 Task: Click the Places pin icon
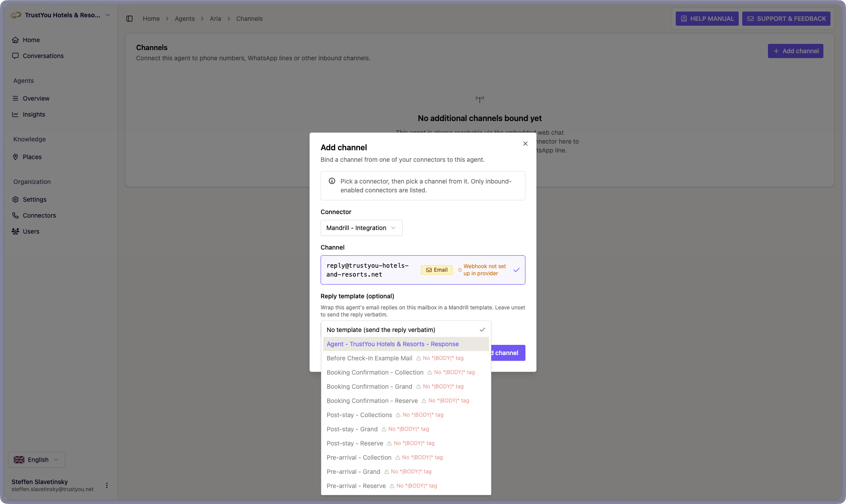[16, 157]
